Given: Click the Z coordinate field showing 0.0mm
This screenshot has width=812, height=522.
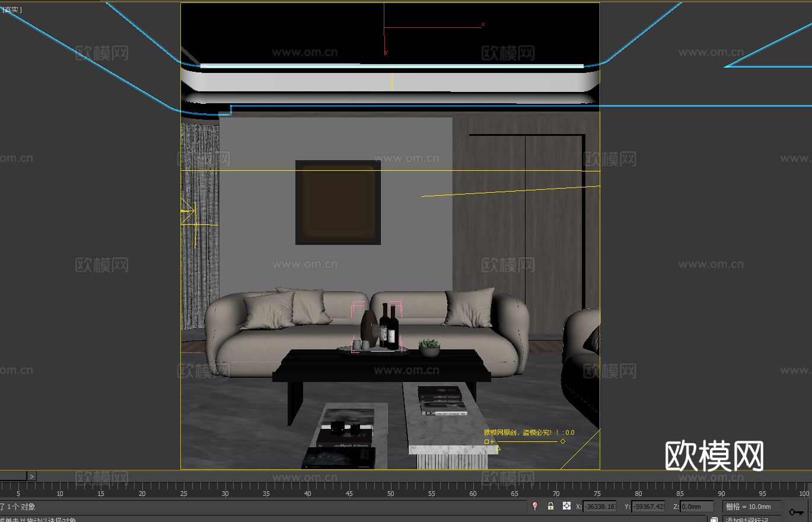Looking at the screenshot, I should pyautogui.click(x=696, y=507).
